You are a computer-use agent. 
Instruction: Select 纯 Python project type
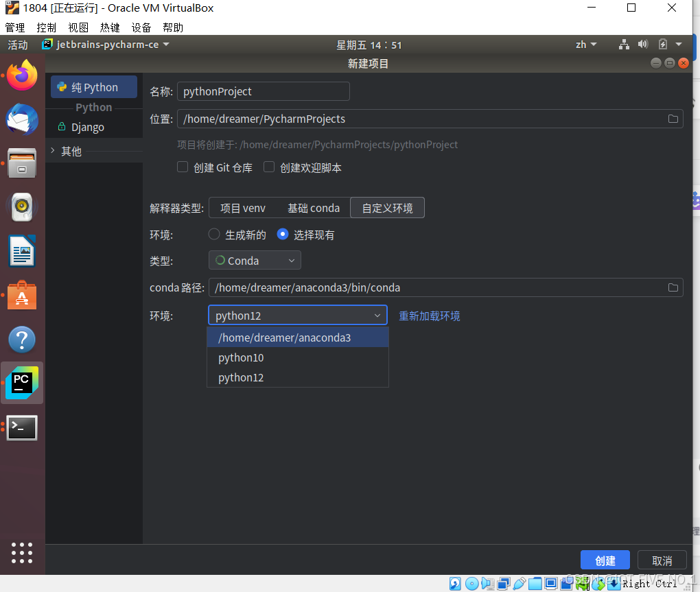coord(94,87)
